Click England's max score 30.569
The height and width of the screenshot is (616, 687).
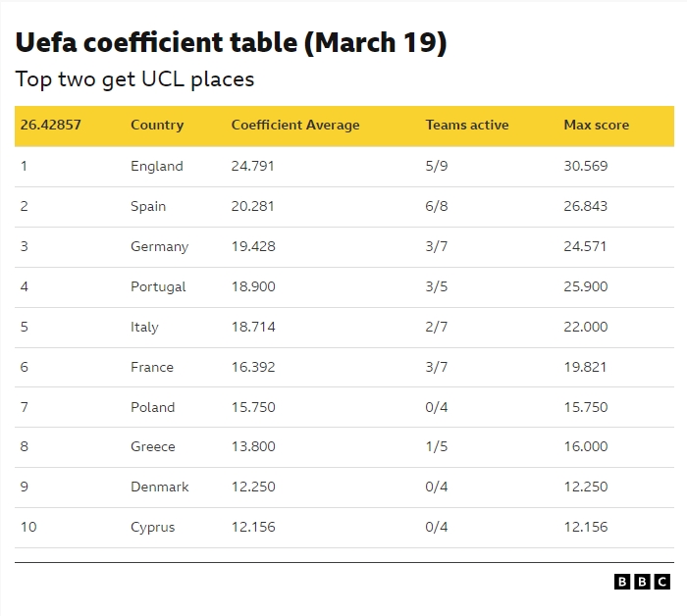click(586, 167)
